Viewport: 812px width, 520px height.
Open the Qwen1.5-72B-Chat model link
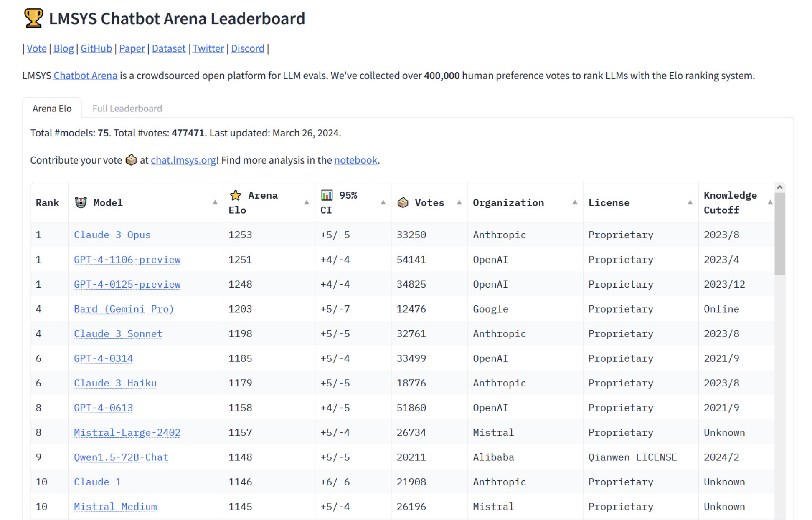(x=121, y=457)
